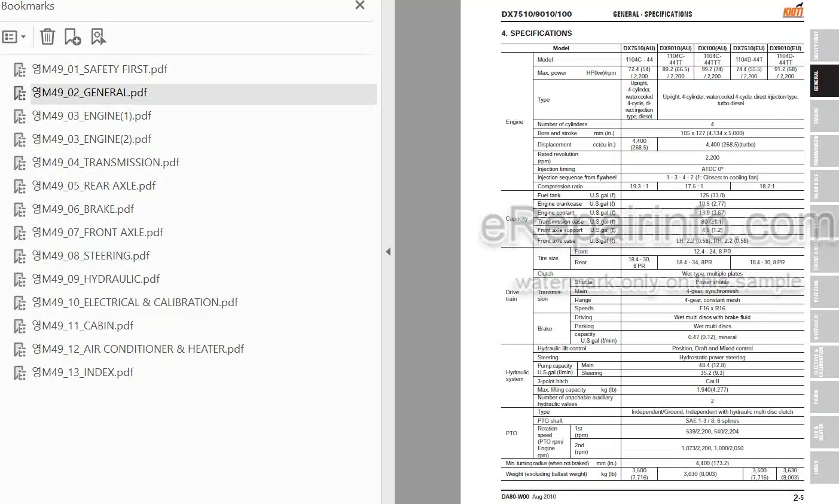Add a new bookmark using plus icon
Image resolution: width=839 pixels, height=504 pixels.
pos(72,37)
